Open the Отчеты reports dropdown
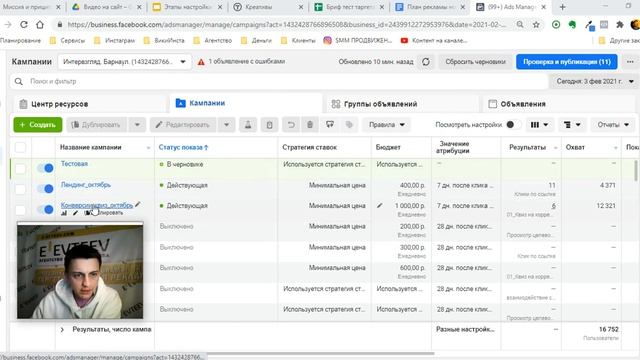640x360 pixels. click(x=613, y=124)
